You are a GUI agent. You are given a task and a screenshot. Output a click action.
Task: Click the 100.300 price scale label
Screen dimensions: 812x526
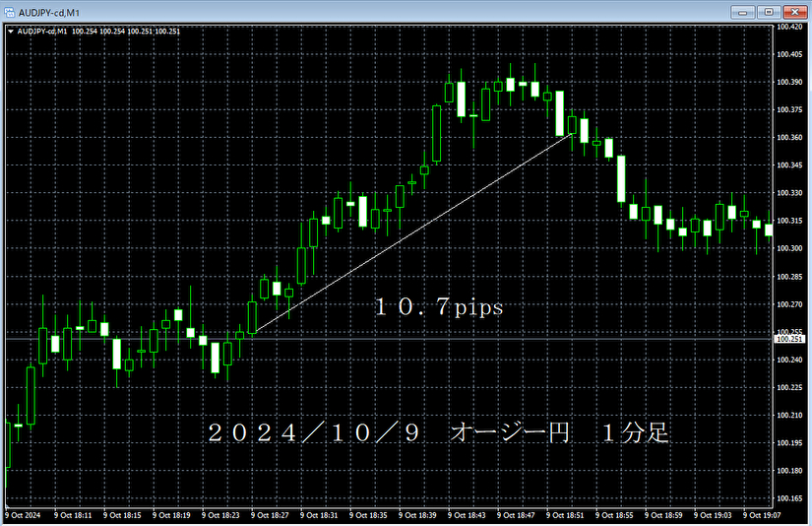pos(789,248)
